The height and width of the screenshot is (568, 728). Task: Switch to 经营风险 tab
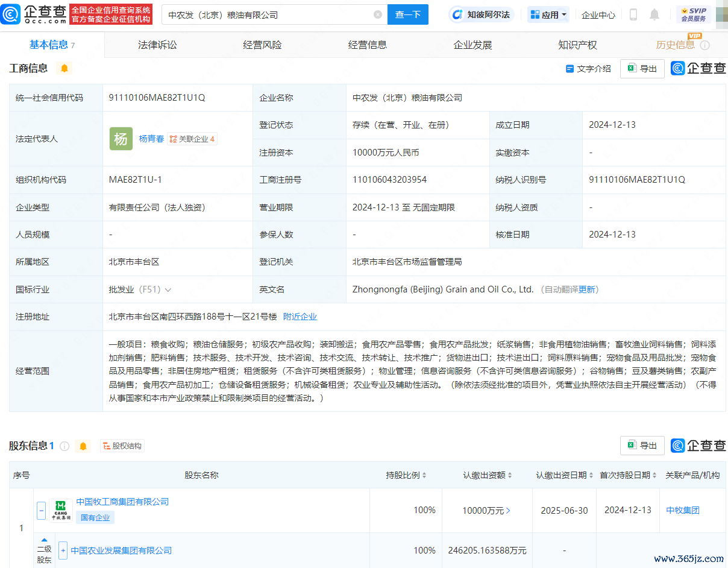point(262,45)
